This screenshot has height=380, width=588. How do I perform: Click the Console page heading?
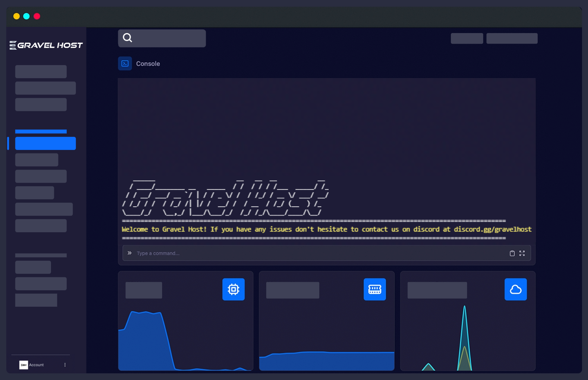(x=148, y=64)
